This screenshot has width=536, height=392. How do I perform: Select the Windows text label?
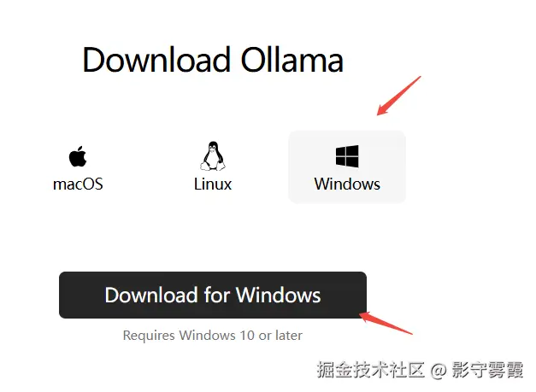pyautogui.click(x=347, y=184)
